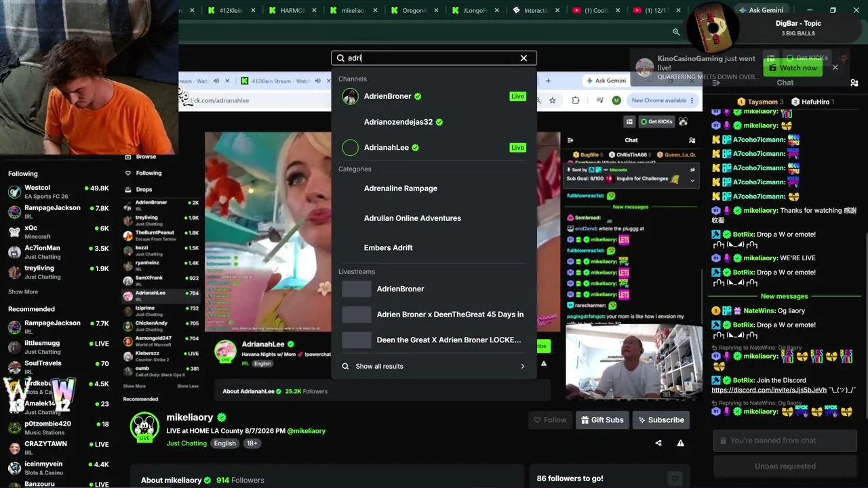
Task: Open 'Deen the Great X Adrien Broner LOCKE...' livestream
Action: pos(434,340)
